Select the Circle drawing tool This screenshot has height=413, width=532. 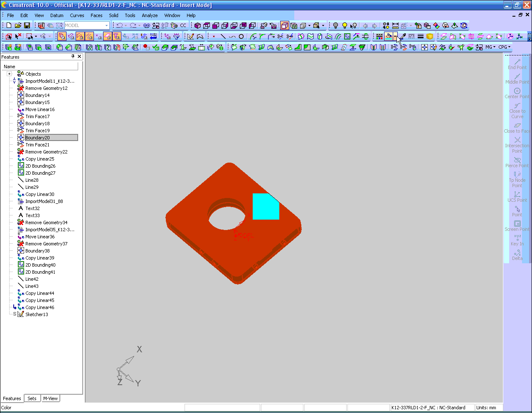coord(241,36)
